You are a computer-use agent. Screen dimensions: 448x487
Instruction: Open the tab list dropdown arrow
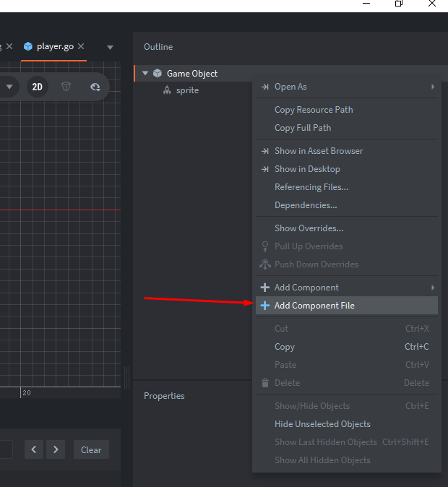(x=110, y=48)
